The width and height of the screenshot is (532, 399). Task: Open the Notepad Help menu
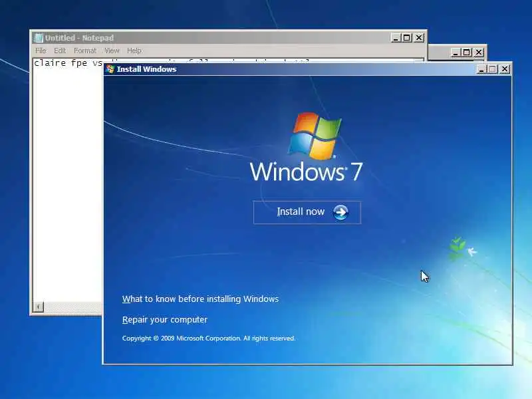[x=134, y=51]
